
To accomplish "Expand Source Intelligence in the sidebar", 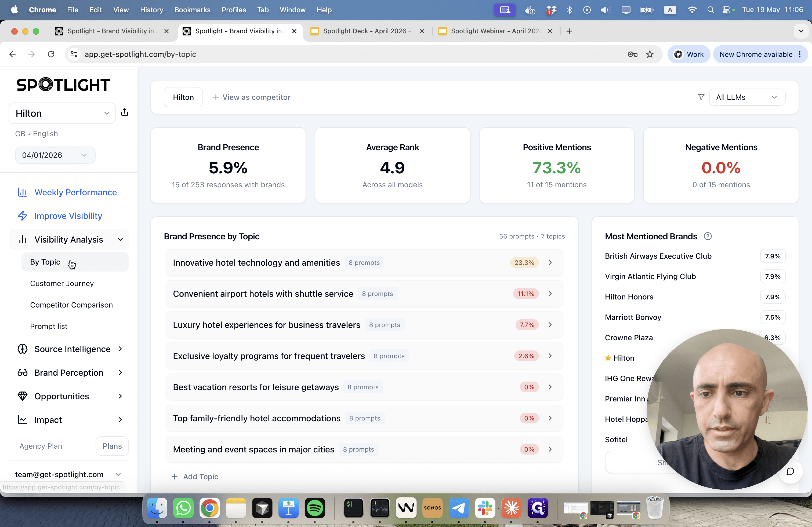I will tap(68, 349).
